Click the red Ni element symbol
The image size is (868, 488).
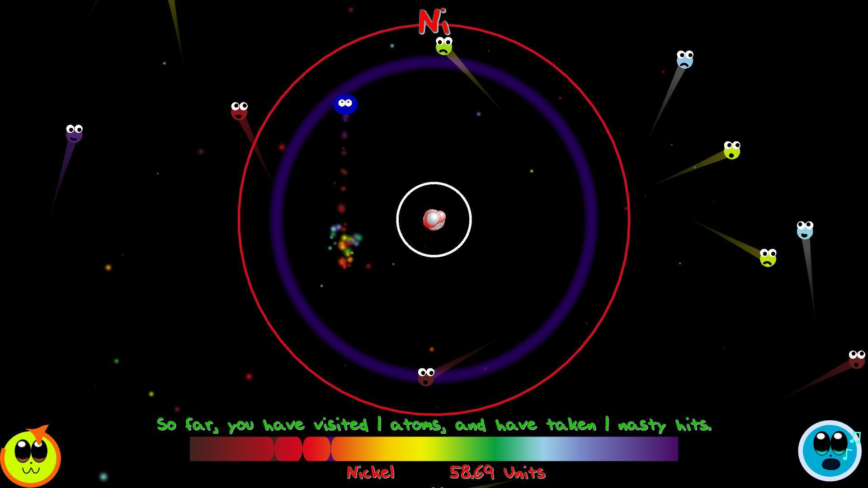point(434,21)
